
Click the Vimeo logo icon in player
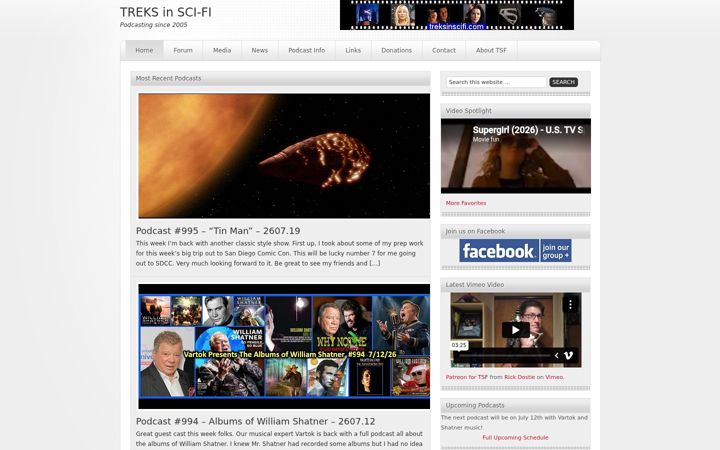[x=568, y=355]
